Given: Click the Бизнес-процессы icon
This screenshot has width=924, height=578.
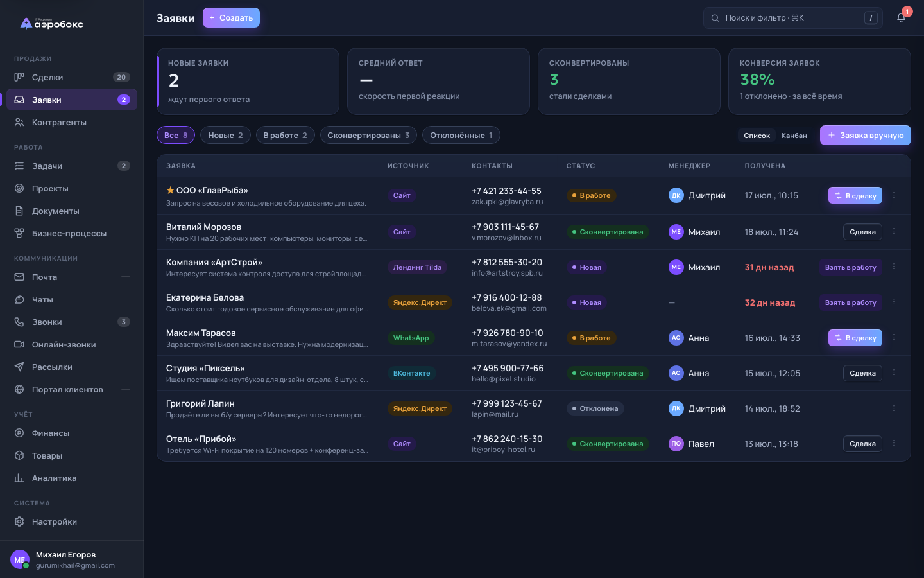Looking at the screenshot, I should tap(19, 233).
